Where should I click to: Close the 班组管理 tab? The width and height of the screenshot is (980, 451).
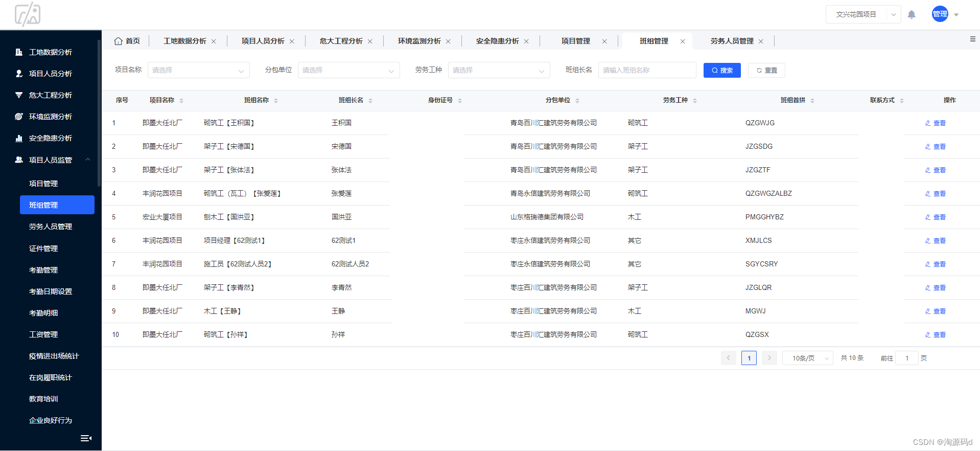683,41
